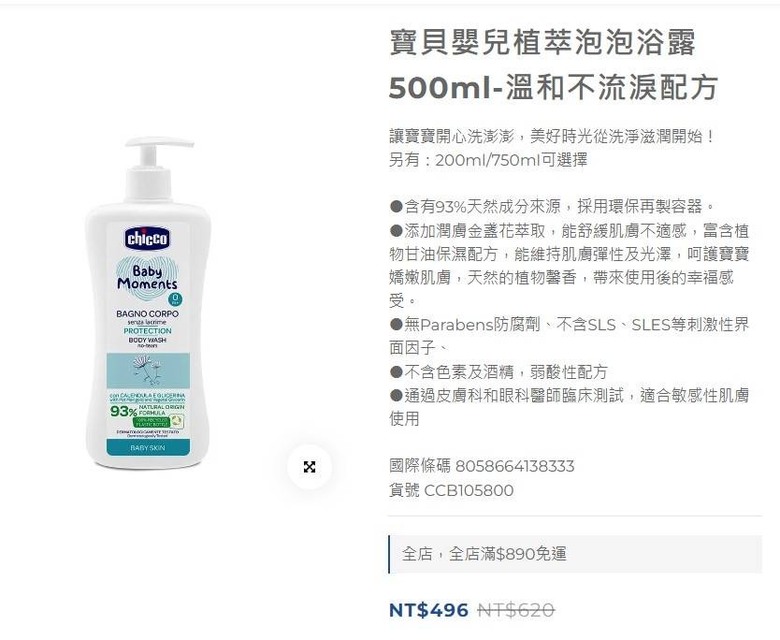Click the dandelion illustration on bottle label

coord(148,370)
